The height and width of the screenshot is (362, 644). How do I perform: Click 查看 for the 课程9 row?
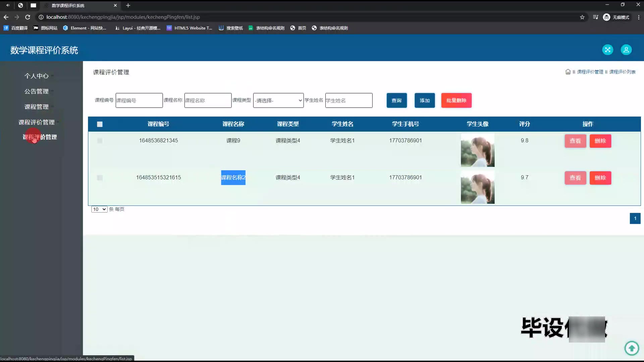click(x=575, y=141)
